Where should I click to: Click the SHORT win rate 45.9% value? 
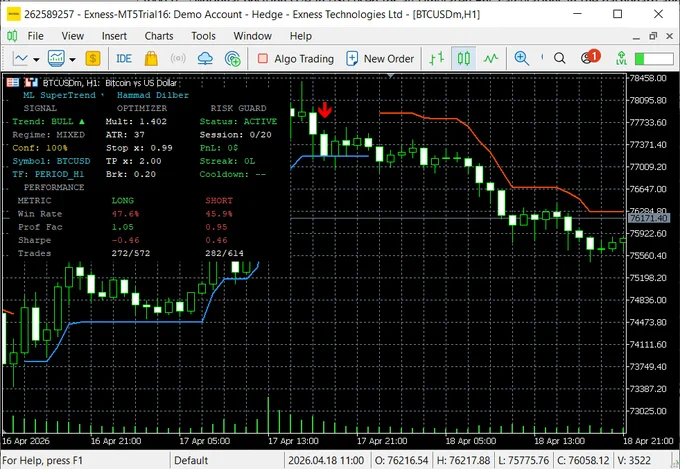coord(219,214)
